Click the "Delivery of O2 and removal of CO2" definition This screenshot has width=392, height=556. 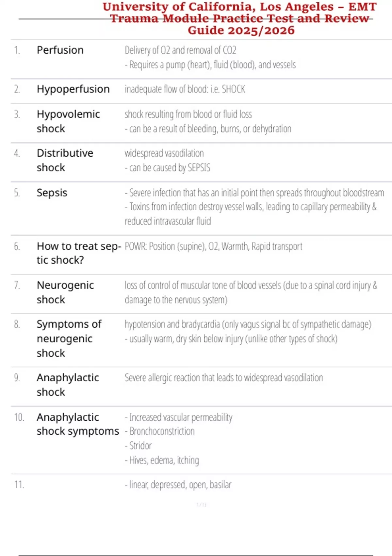(180, 50)
